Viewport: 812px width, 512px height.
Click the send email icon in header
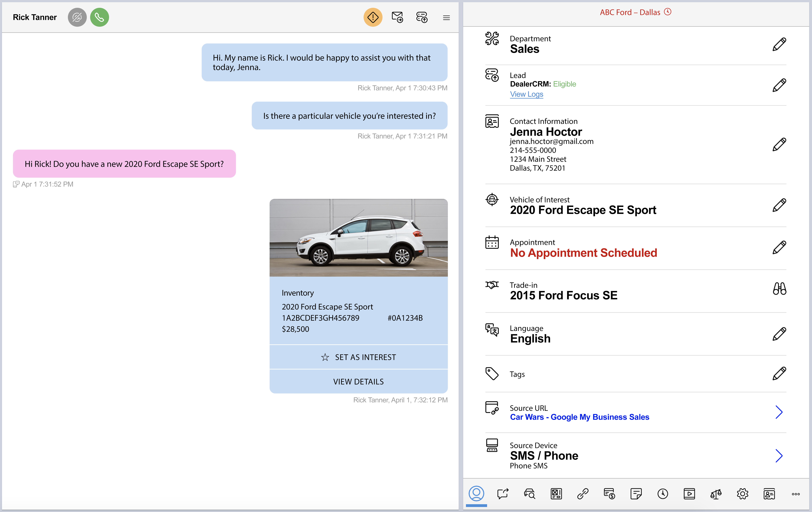click(397, 17)
